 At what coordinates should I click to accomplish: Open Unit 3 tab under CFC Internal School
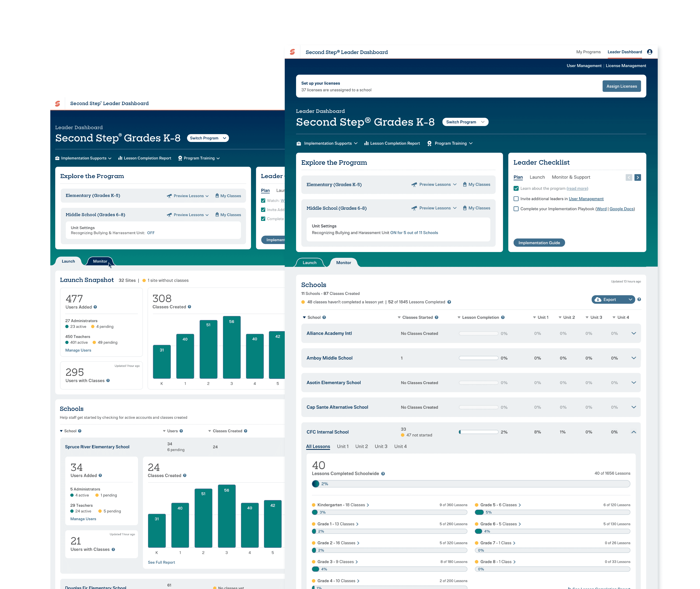pyautogui.click(x=381, y=446)
